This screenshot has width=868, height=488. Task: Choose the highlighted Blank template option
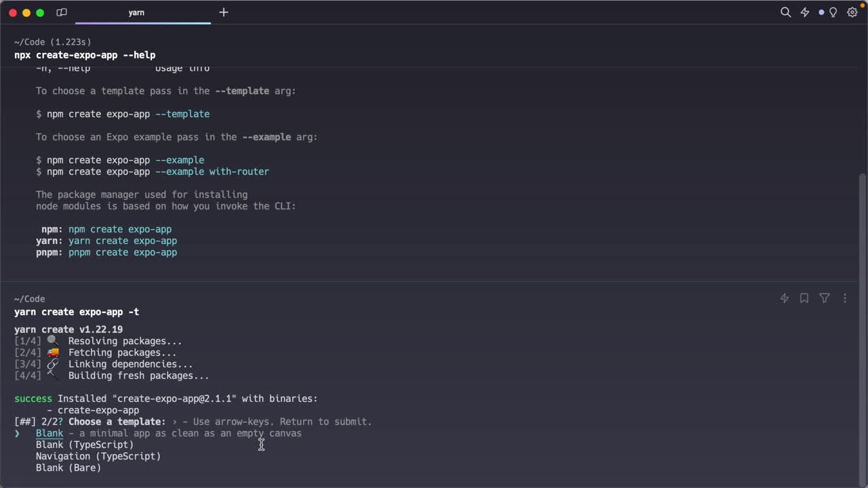pos(50,433)
